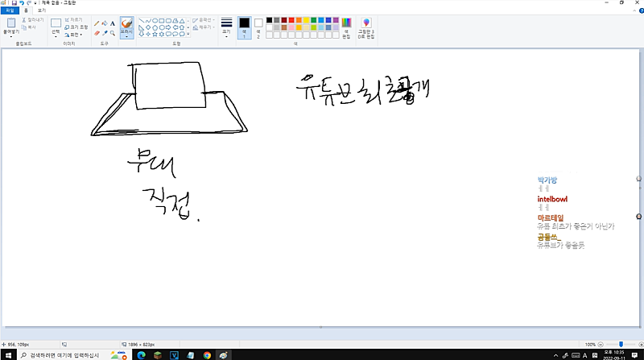Screen dimensions: 644x360
Task: Expand the Size line thickness dropdown
Action: [x=226, y=27]
